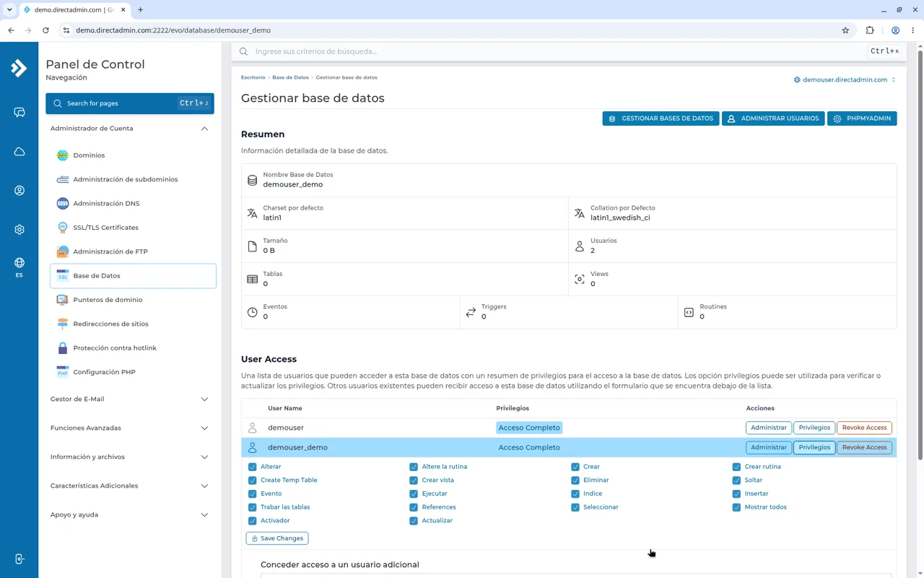Click the Configuración PHP icon
Screen dimensions: 924x578
pos(63,372)
